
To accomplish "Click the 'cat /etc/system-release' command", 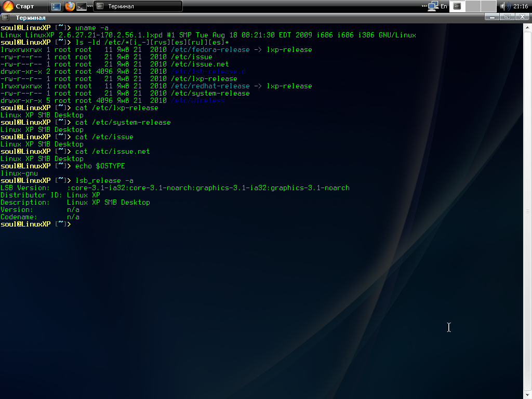I will [x=123, y=123].
